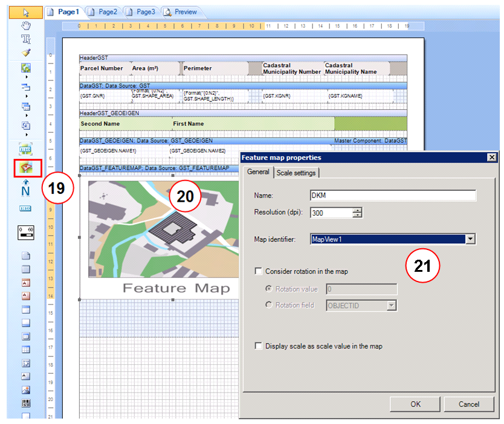Click the Name field containing DKM
Screen dimensions: 504x424
392,195
